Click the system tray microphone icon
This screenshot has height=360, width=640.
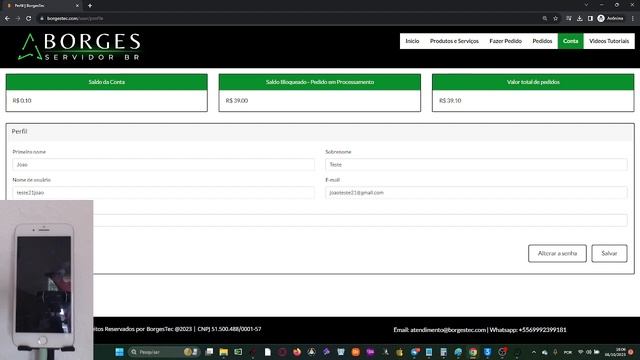click(555, 352)
